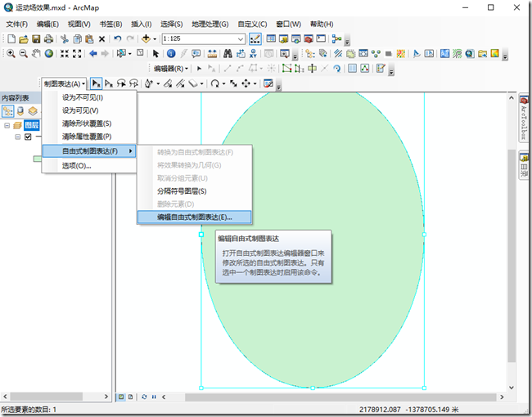This screenshot has width=532, height=417.
Task: Go back to previous extent
Action: pyautogui.click(x=93, y=54)
